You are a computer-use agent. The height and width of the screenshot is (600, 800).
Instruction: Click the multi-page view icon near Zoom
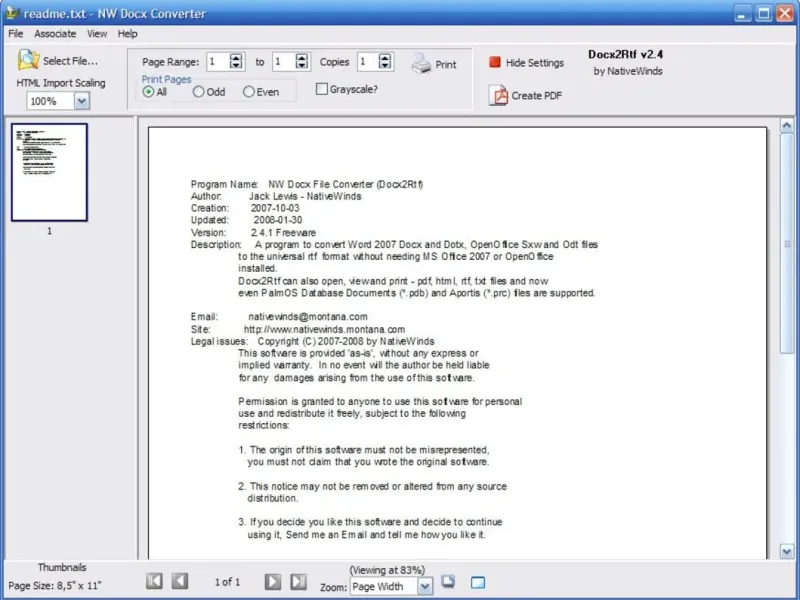point(448,582)
